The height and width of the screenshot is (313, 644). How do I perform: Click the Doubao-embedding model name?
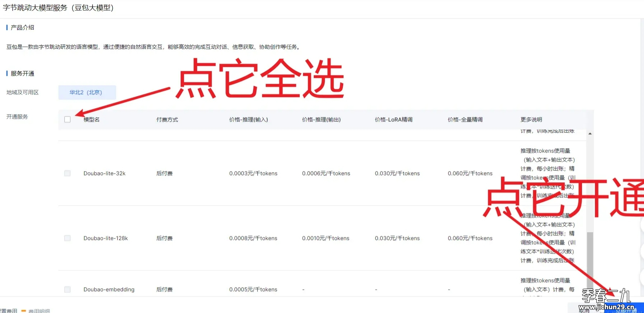109,289
